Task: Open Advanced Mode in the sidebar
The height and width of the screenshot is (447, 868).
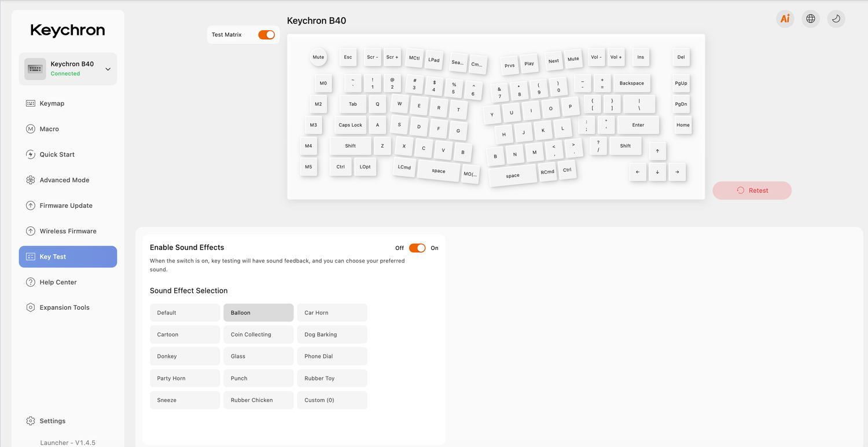Action: tap(68, 180)
